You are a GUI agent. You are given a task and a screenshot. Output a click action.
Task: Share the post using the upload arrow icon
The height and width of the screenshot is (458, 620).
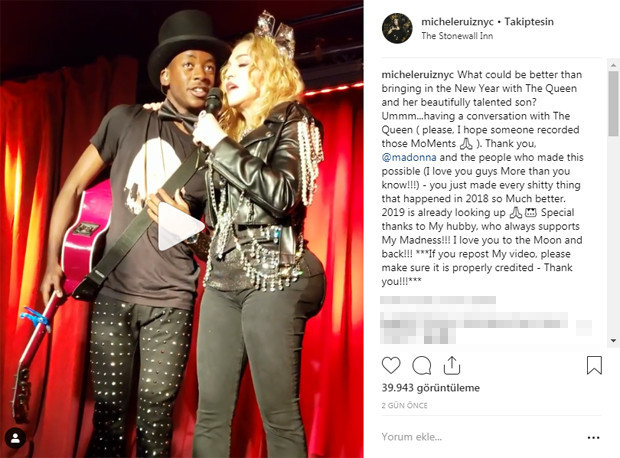[x=452, y=365]
